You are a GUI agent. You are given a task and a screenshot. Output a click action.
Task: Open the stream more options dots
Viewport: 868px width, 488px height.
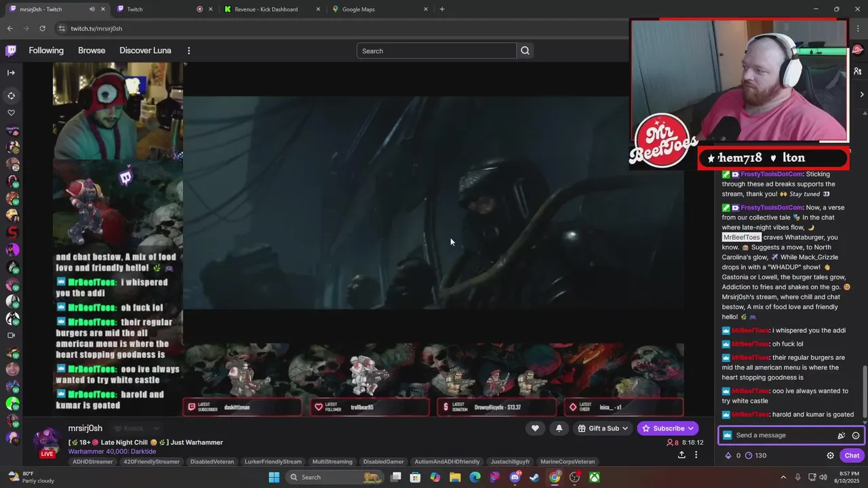click(x=696, y=455)
